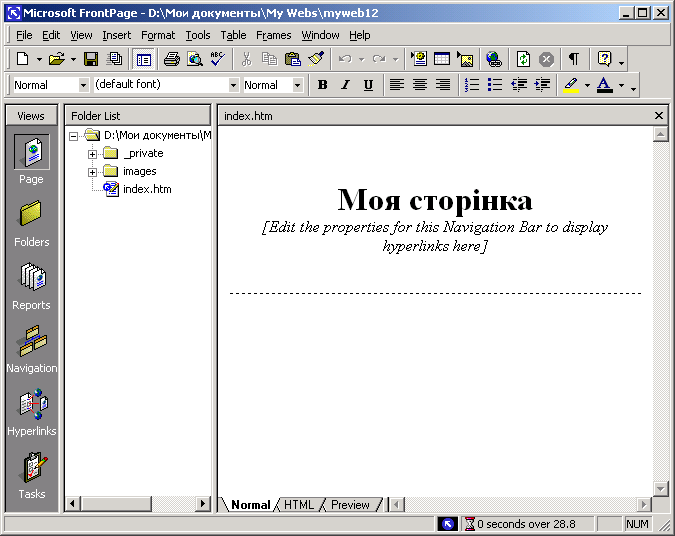675x536 pixels.
Task: Click the Insert Component icon
Action: (x=419, y=59)
